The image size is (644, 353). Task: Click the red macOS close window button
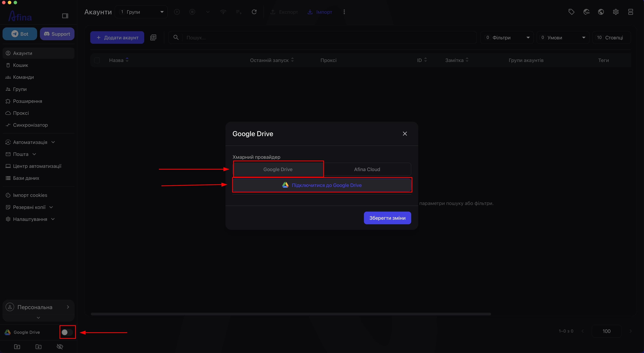[x=4, y=3]
